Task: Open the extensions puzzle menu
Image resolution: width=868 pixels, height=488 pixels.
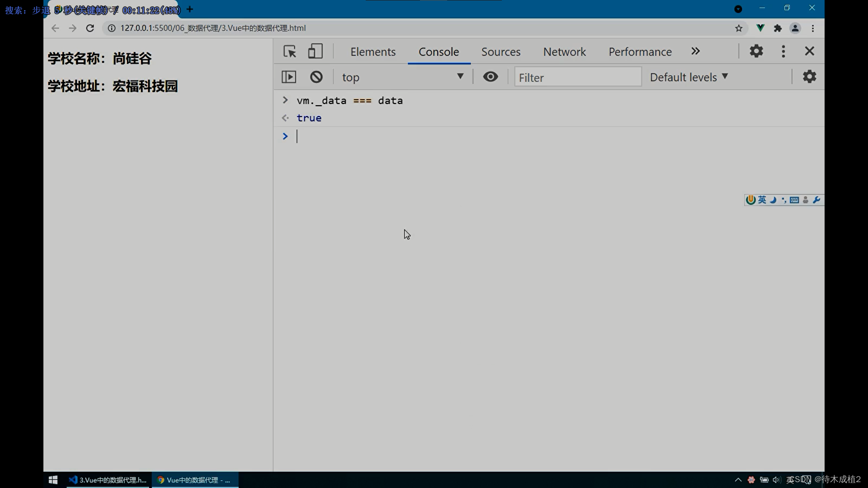Action: coord(778,28)
